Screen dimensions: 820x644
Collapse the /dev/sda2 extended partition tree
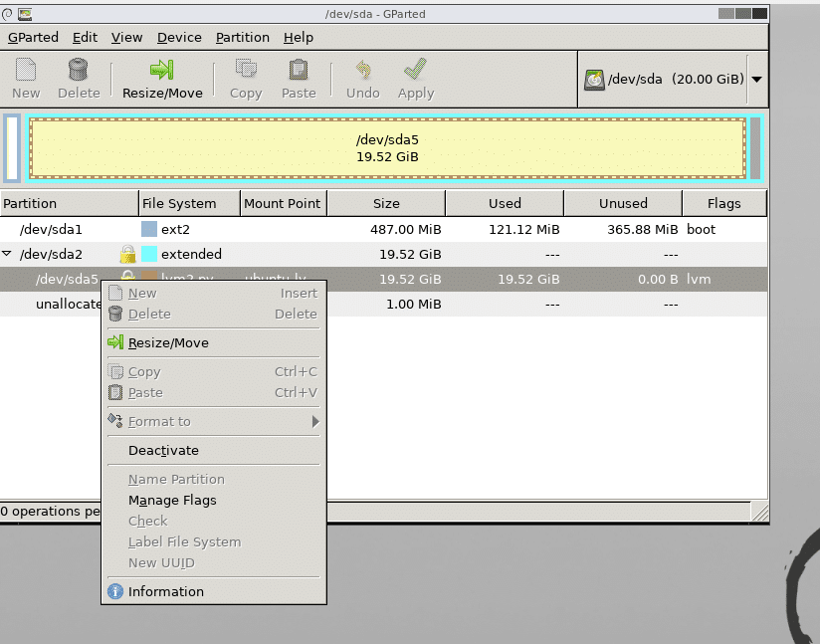click(8, 254)
